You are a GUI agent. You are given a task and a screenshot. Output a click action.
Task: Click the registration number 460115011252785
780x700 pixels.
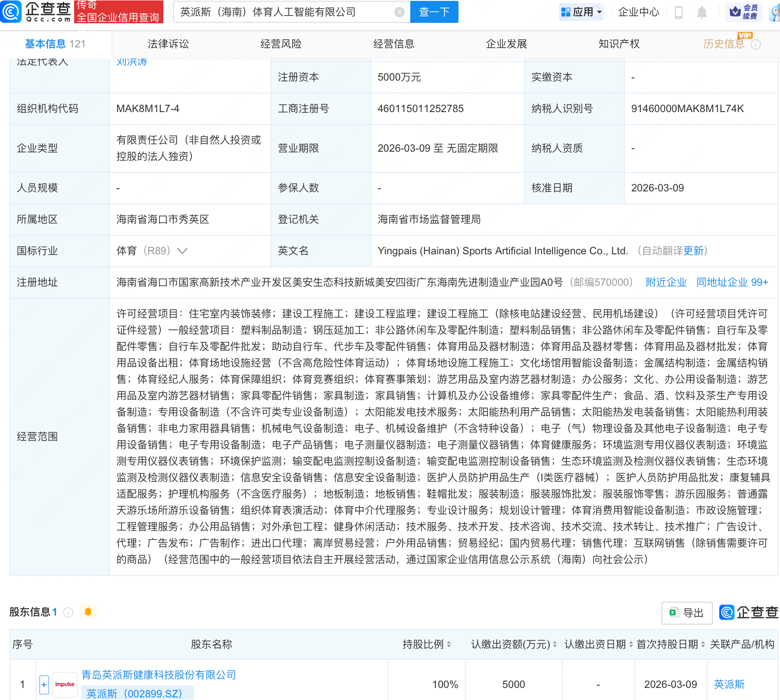[421, 109]
